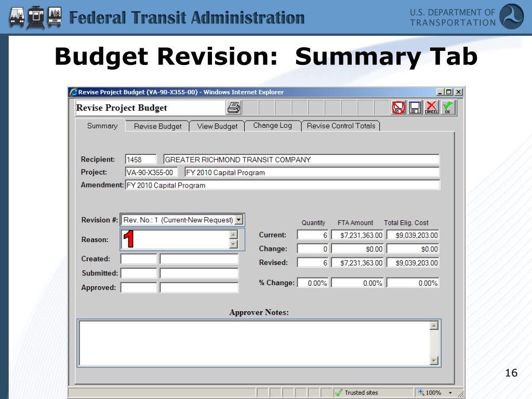
Task: Click the Current FTA Amount field
Action: [357, 235]
